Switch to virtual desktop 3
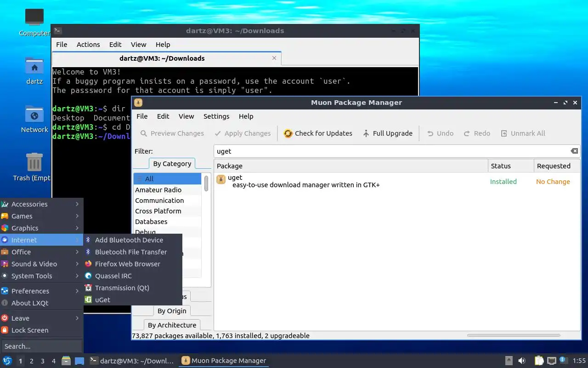This screenshot has width=588, height=368. coord(42,361)
